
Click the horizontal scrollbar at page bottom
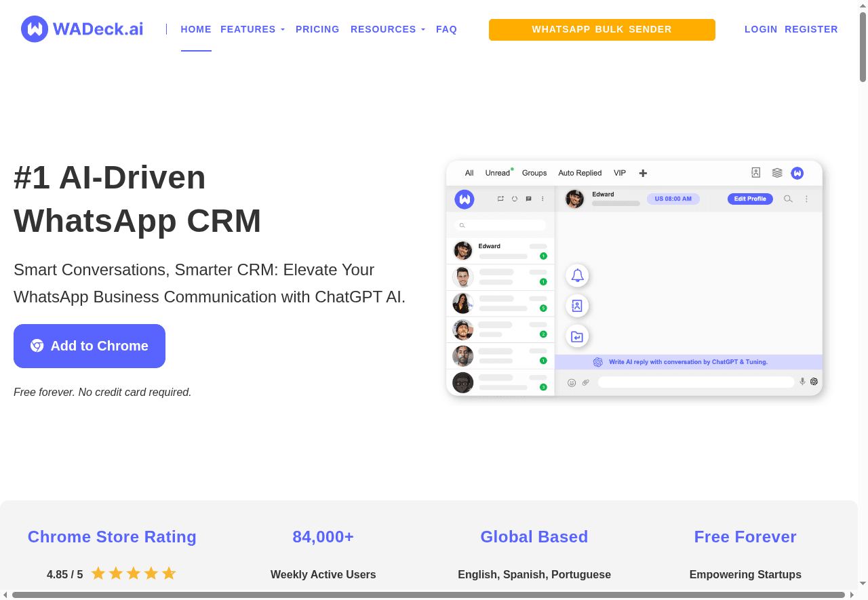[429, 595]
